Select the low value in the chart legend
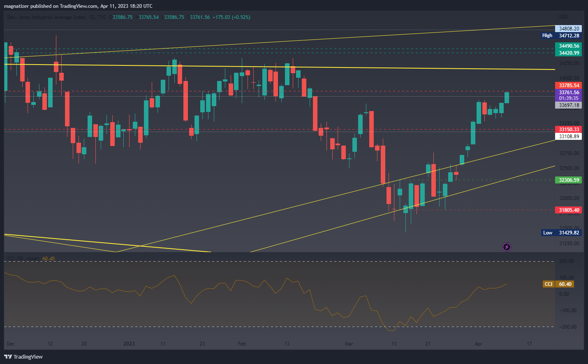 [x=174, y=17]
